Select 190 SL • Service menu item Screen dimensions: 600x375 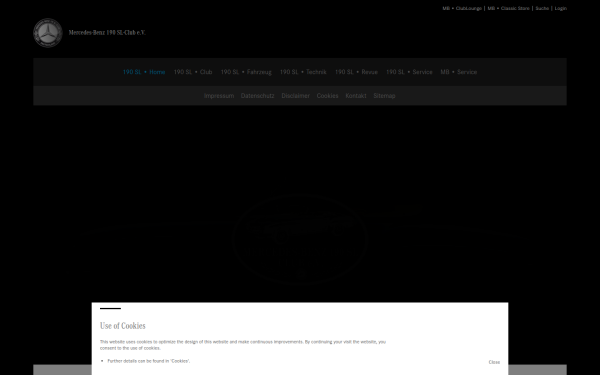(x=409, y=72)
